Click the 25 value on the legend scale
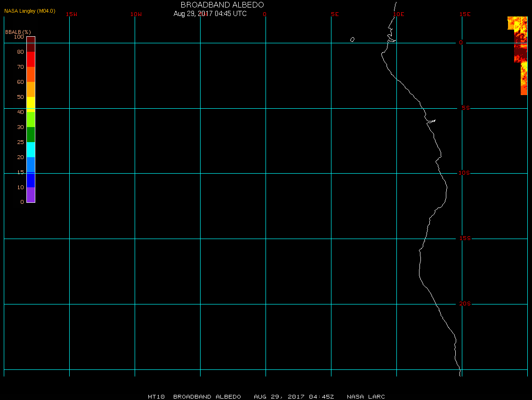Image resolution: width=532 pixels, height=400 pixels. [x=21, y=142]
